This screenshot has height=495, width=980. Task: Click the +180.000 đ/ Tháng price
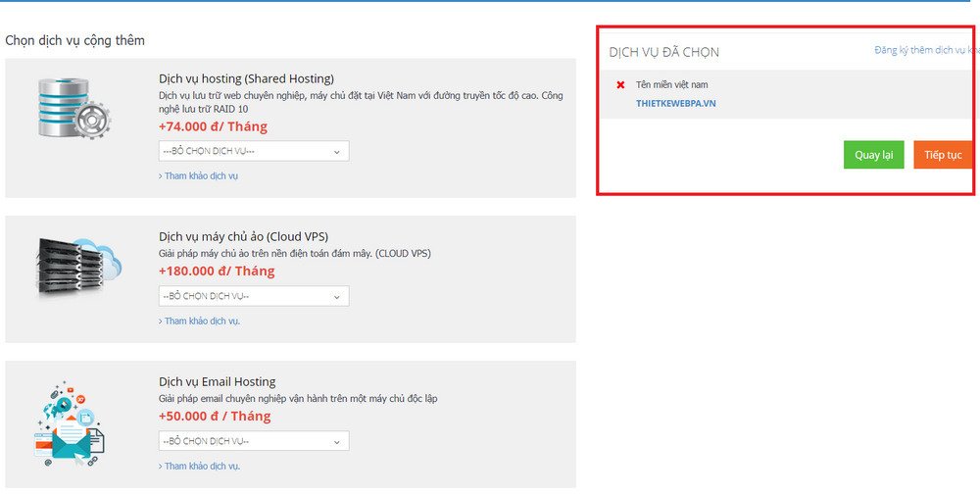coord(217,272)
